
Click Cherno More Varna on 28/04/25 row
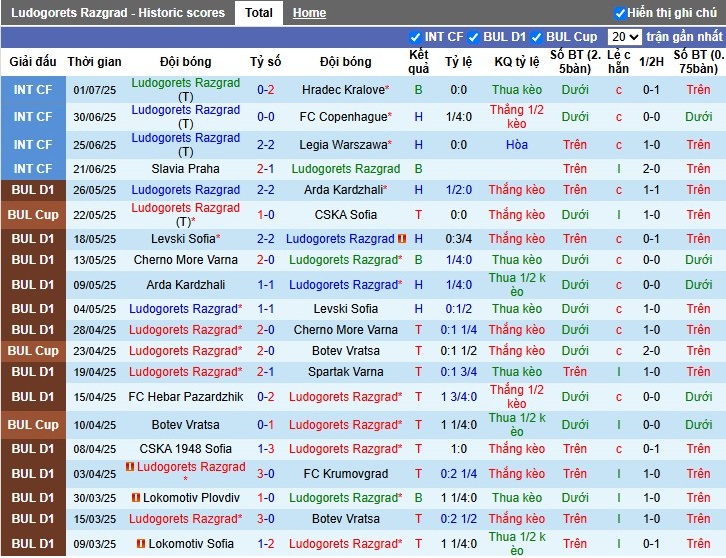tap(345, 329)
